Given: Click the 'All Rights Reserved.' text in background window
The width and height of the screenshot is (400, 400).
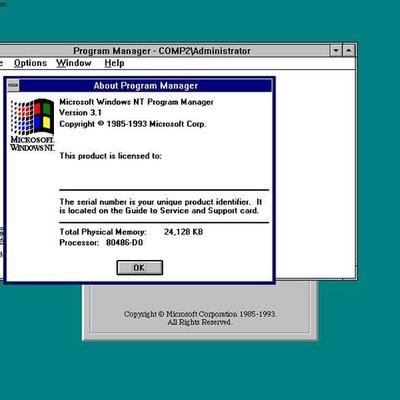Looking at the screenshot, I should click(x=199, y=322).
